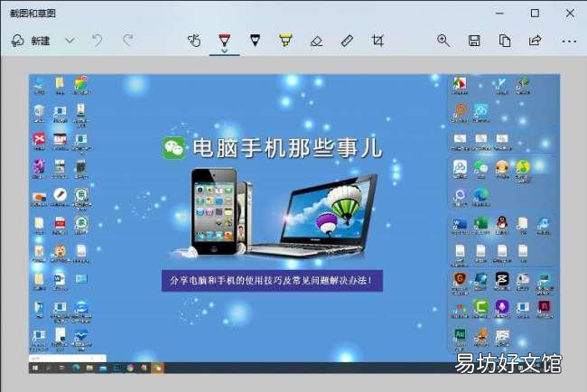Click the iPhone picture in the snip
This screenshot has height=392, width=587.
coord(214,211)
